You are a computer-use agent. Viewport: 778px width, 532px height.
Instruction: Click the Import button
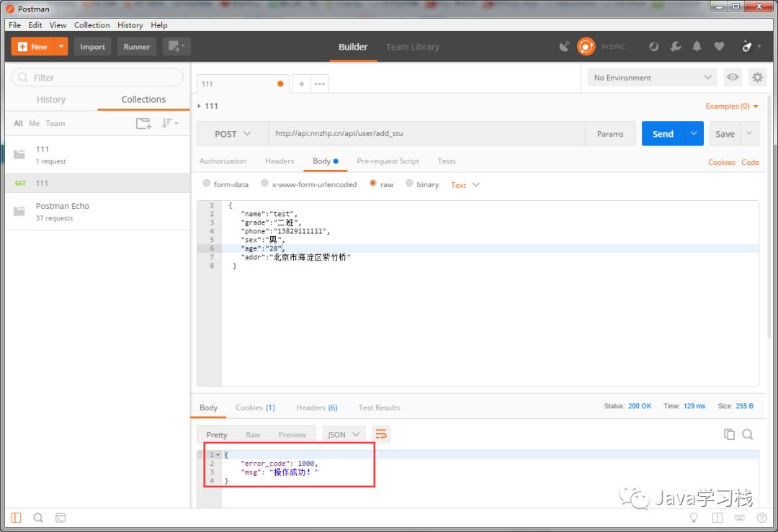tap(92, 47)
